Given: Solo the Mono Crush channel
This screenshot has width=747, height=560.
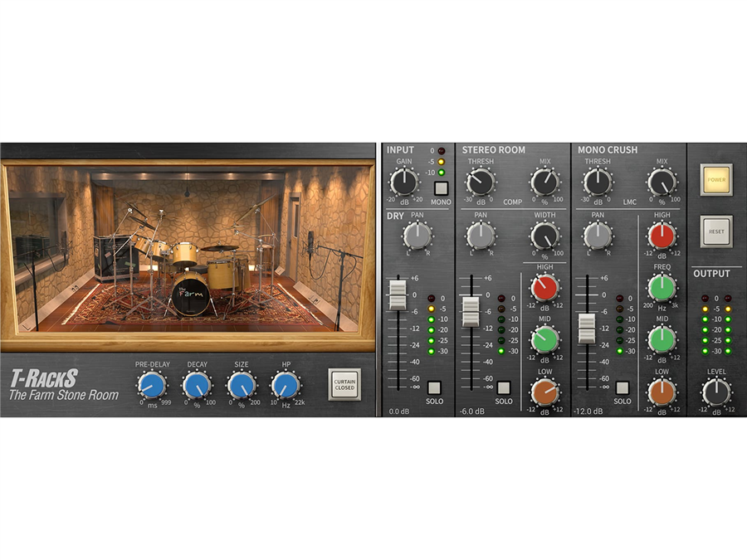Looking at the screenshot, I should click(622, 387).
